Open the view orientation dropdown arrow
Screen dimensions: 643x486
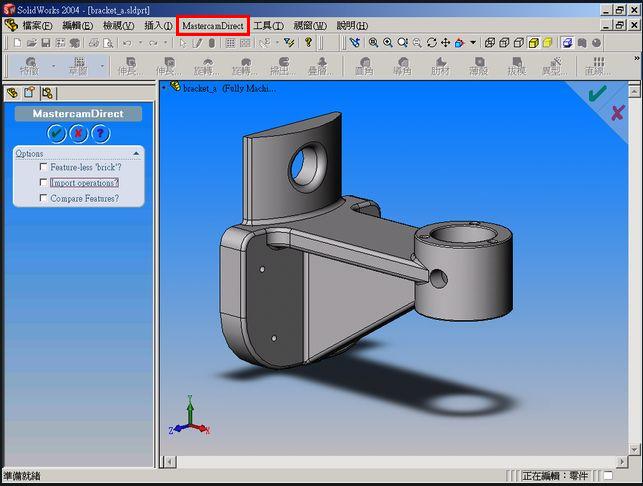point(473,42)
